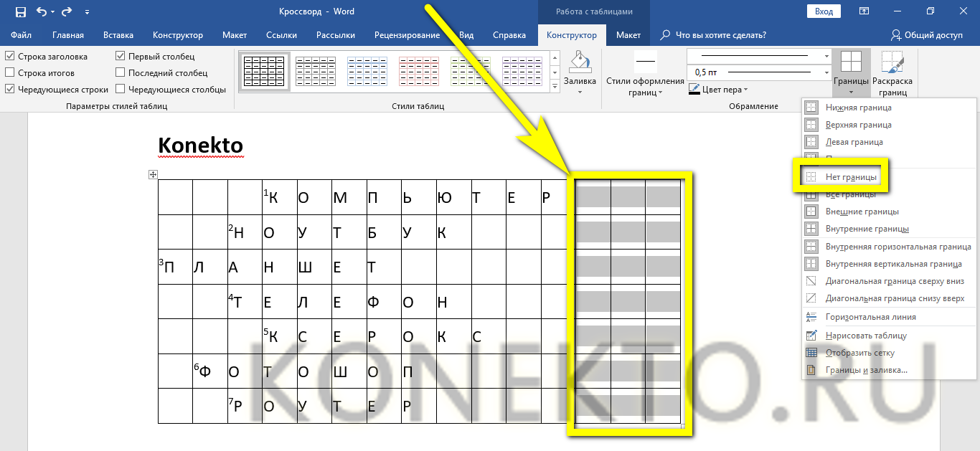Toggle Первый столбец checkbox

[x=156, y=57]
